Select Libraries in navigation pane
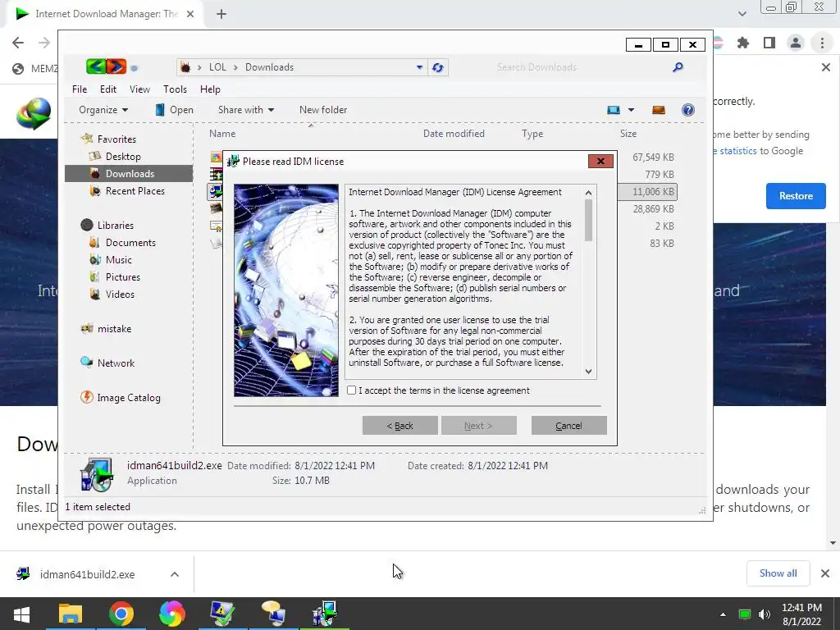 click(115, 226)
